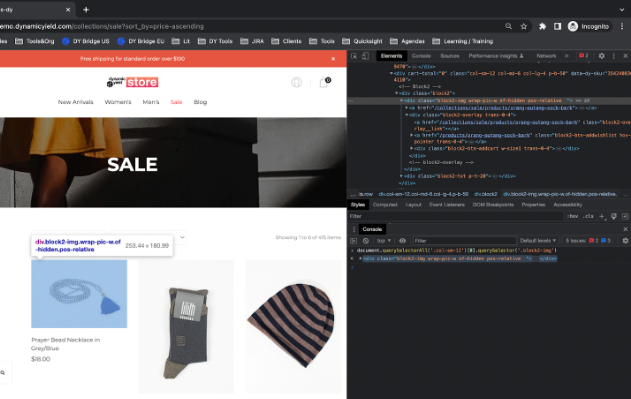Open the Clients bookmark folder
Image resolution: width=631 pixels, height=399 pixels.
coord(287,41)
